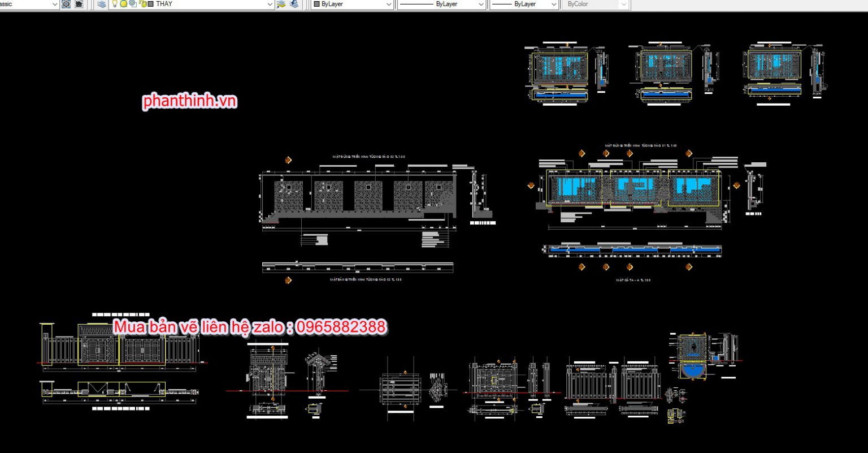
Task: Open the linetype ByLayer dropdown with line preview
Action: click(442, 4)
